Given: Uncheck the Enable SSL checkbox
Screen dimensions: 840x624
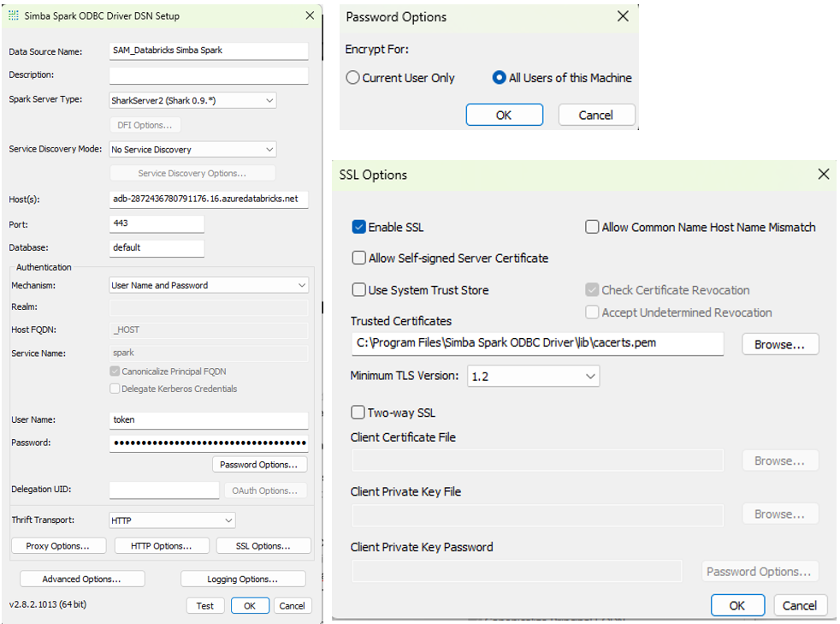Looking at the screenshot, I should [358, 227].
